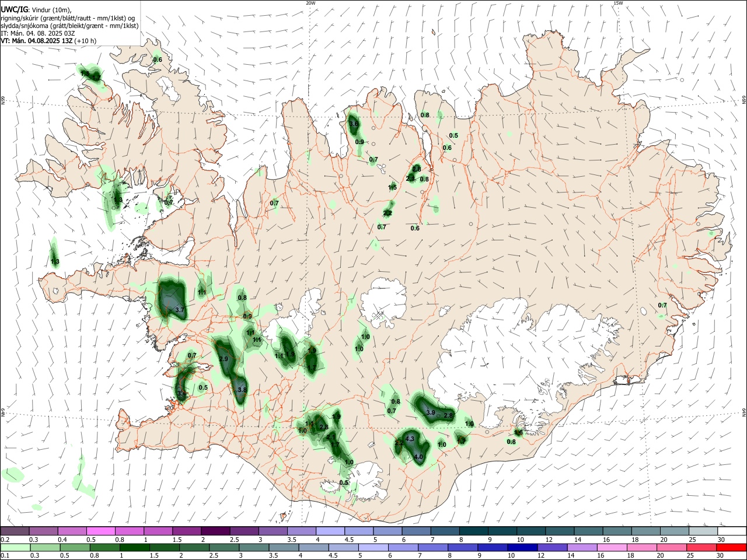Click the slate blue 6 swatch in the snow scale
Viewport: 747px width, 560px height.
tap(416, 531)
